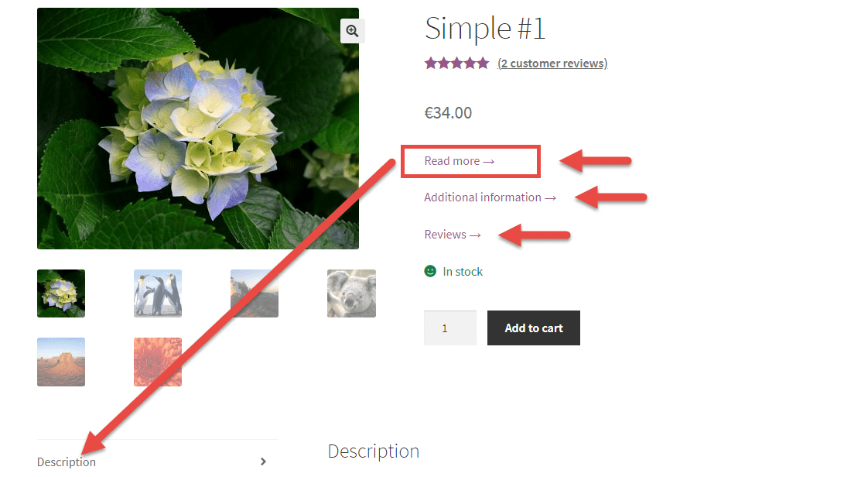Jump to the Reviews link

click(x=453, y=235)
